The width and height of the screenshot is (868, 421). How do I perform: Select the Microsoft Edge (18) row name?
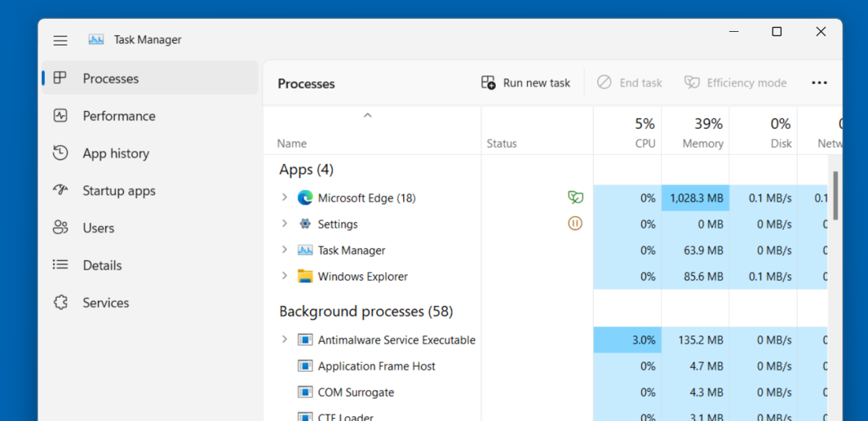point(366,198)
